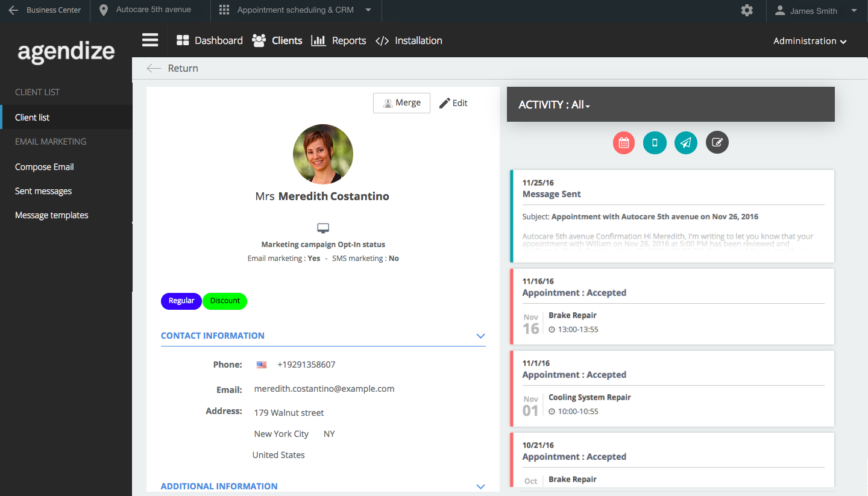The height and width of the screenshot is (496, 868).
Task: Click the monitor icon under client name
Action: pyautogui.click(x=323, y=228)
